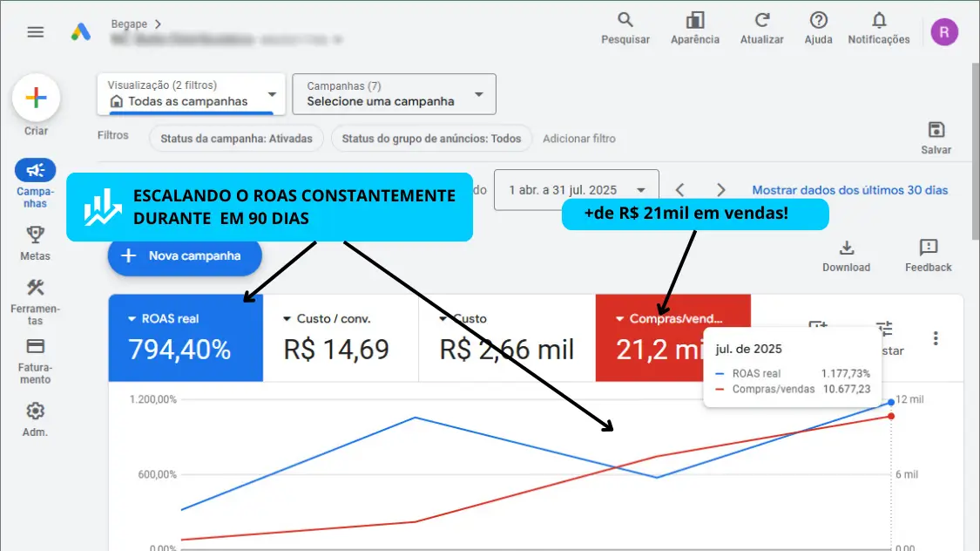Click the ROAS real metric card
The width and height of the screenshot is (980, 551).
point(186,338)
